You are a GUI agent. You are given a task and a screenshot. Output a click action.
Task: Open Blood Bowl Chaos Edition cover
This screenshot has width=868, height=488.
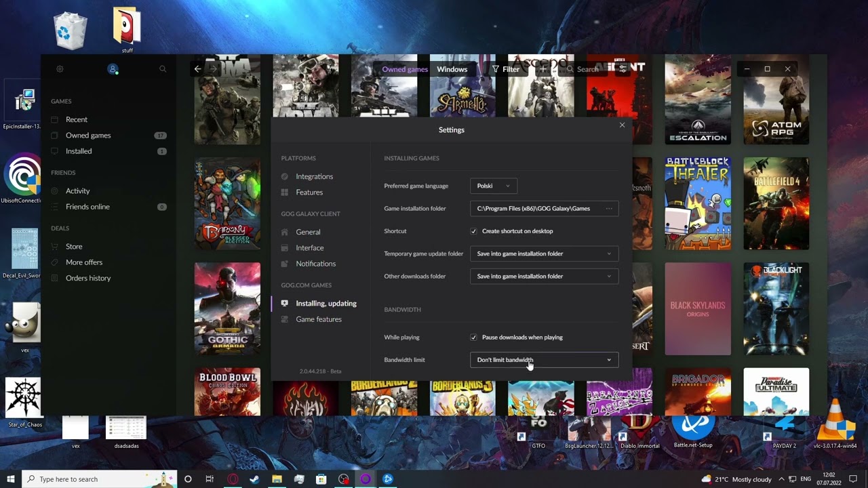[227, 391]
